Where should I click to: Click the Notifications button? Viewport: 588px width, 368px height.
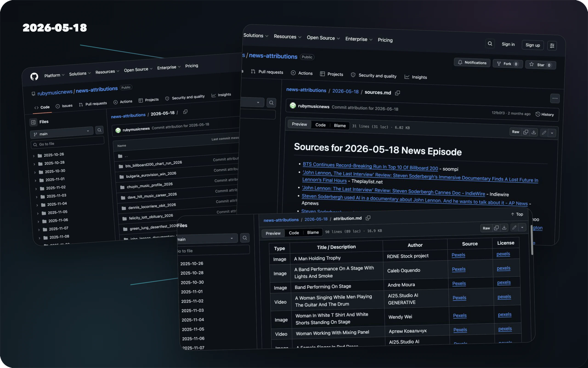(472, 63)
